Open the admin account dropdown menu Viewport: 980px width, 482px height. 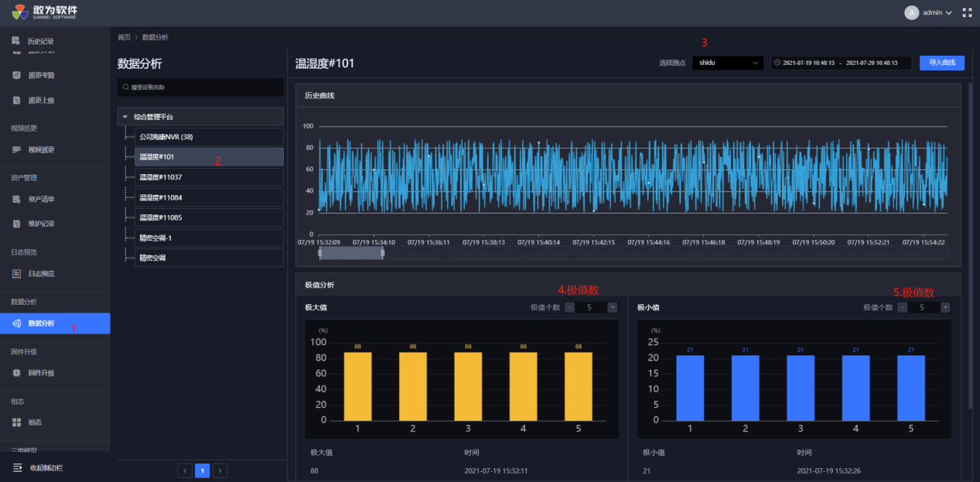coord(937,12)
